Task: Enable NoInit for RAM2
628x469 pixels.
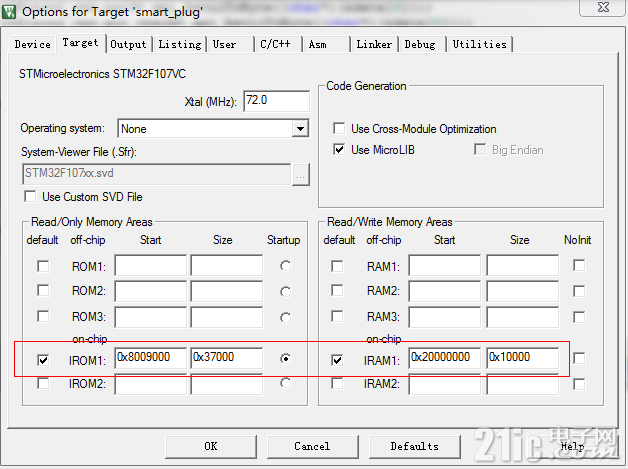Action: pyautogui.click(x=579, y=291)
